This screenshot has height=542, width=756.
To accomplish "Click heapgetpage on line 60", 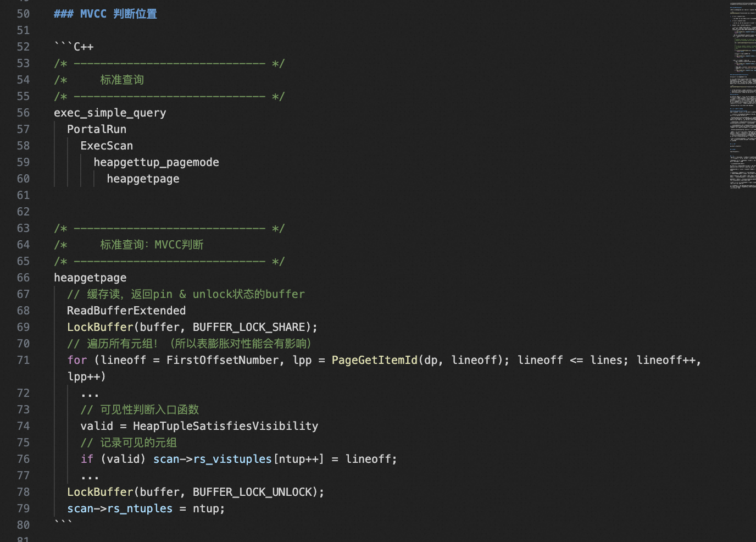I will click(143, 179).
